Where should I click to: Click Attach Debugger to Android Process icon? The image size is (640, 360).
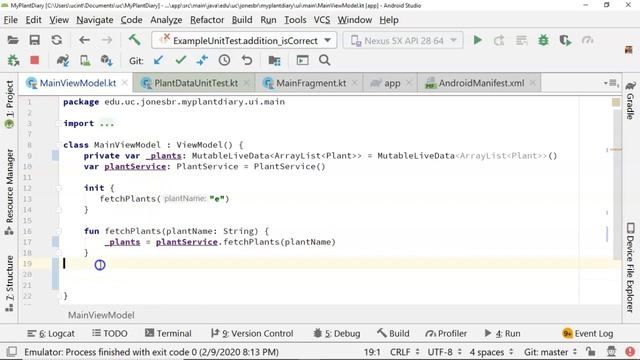(13, 60)
